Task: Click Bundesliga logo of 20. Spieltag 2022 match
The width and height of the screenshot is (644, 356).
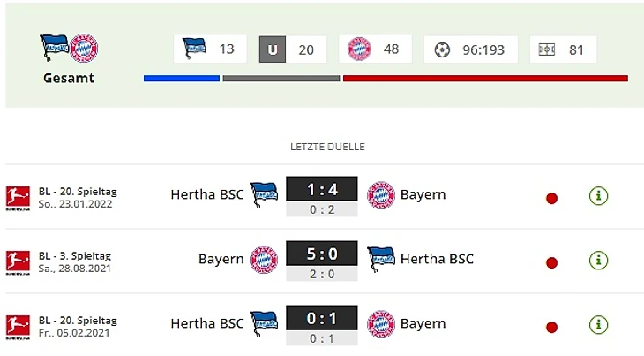Action: [x=18, y=197]
